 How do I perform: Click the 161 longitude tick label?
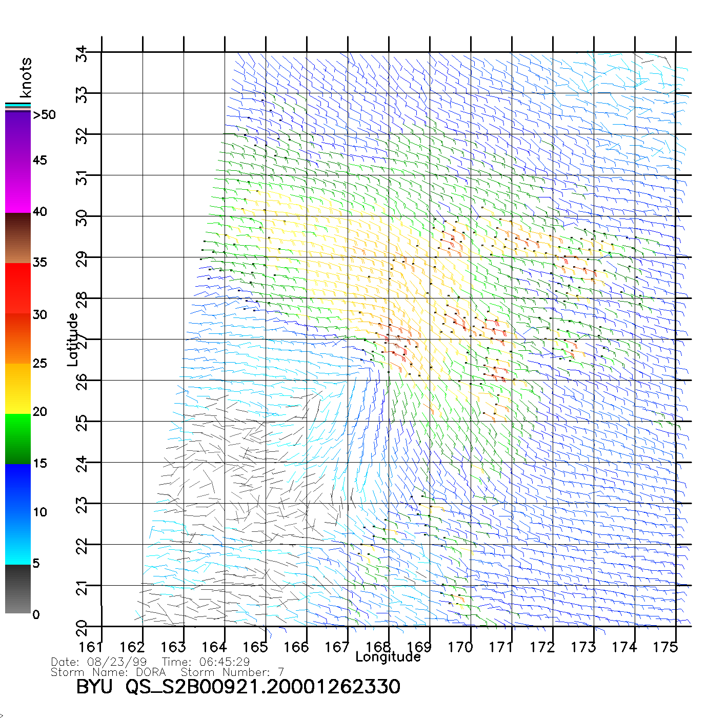point(91,647)
